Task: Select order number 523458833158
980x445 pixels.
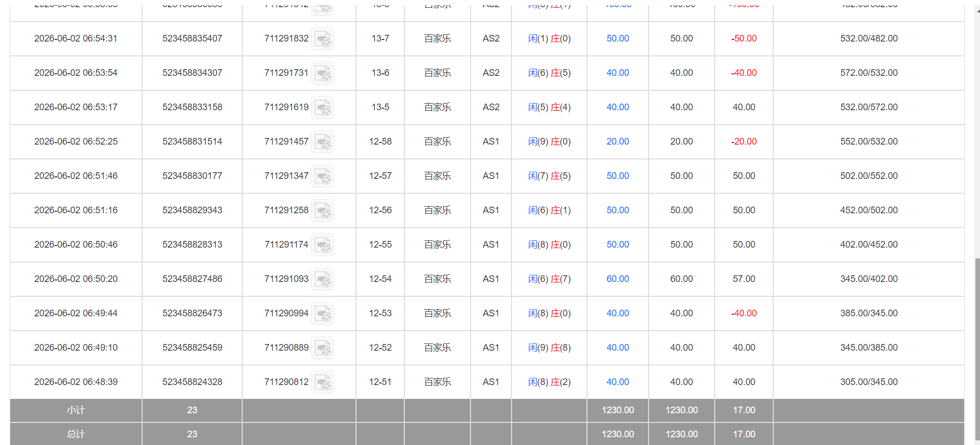Action: point(192,107)
